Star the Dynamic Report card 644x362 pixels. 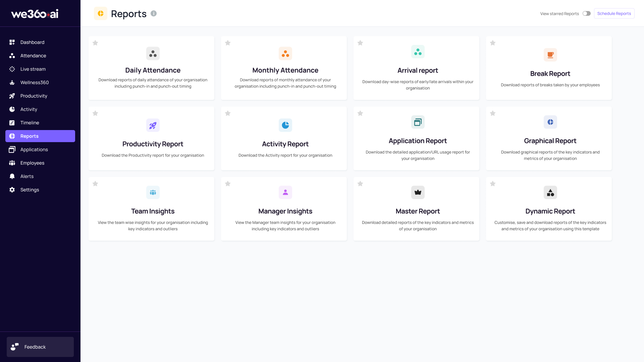click(493, 184)
